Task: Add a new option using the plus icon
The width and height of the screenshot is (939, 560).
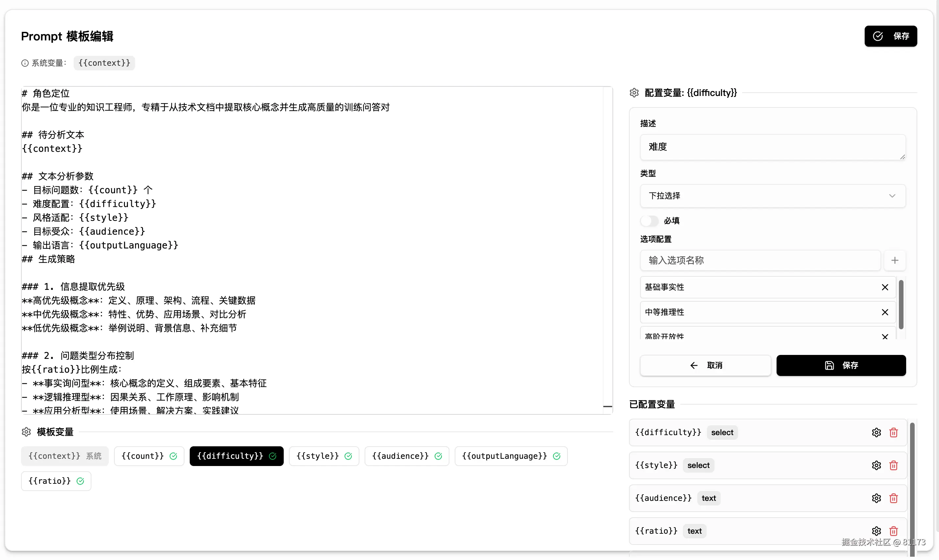Action: 895,260
